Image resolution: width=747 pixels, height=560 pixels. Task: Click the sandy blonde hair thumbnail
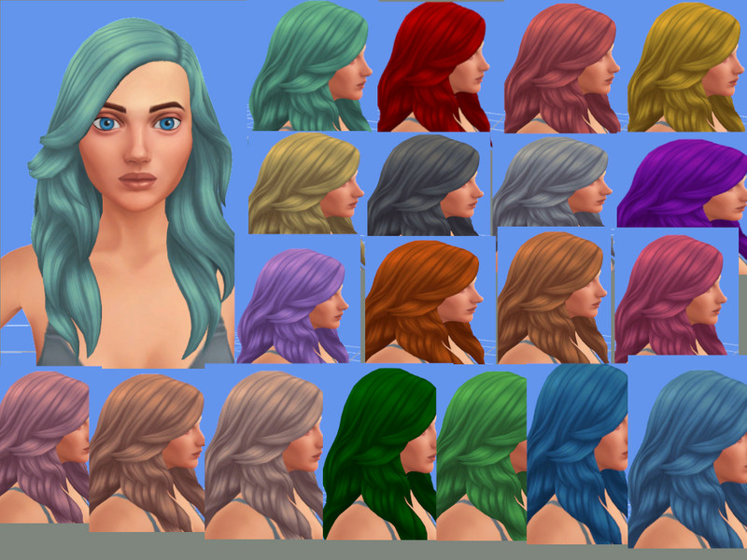coord(305,184)
